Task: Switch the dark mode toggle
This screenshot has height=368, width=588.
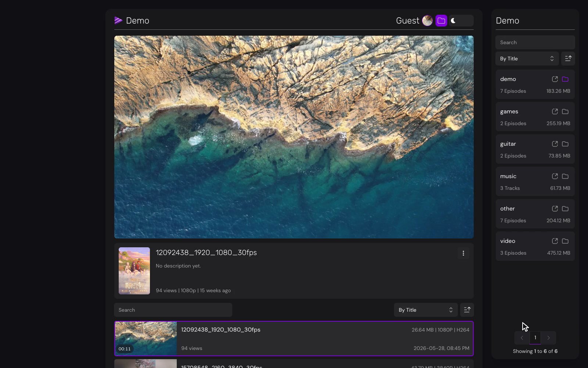Action: [x=461, y=21]
